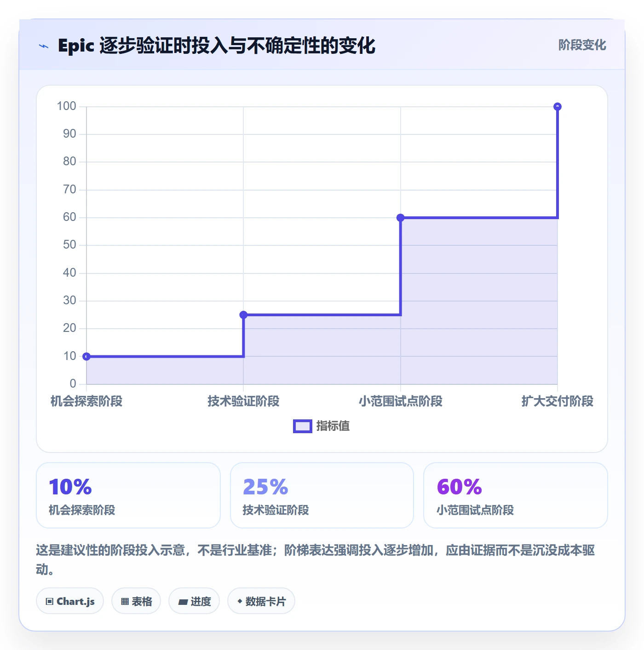Click the 机会探索阶段 x-axis label

coord(86,401)
